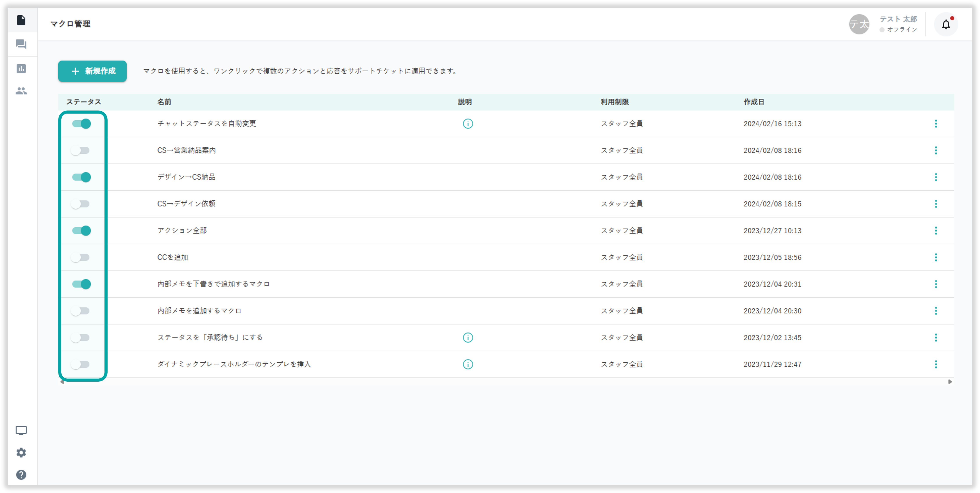Open the help question mark icon
The height and width of the screenshot is (493, 980).
(x=21, y=475)
